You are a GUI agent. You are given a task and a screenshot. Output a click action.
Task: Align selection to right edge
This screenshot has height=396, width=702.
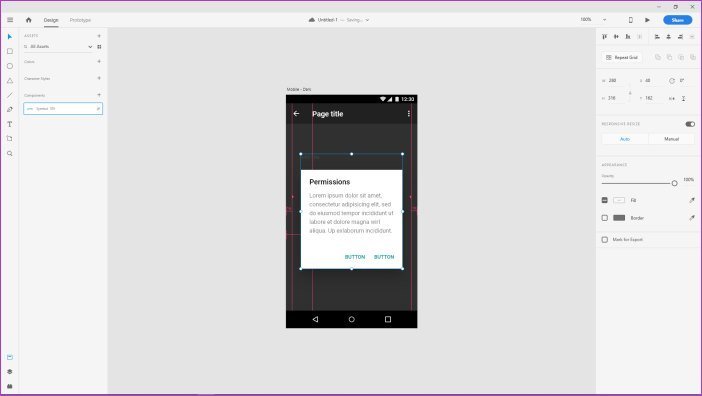coord(681,37)
